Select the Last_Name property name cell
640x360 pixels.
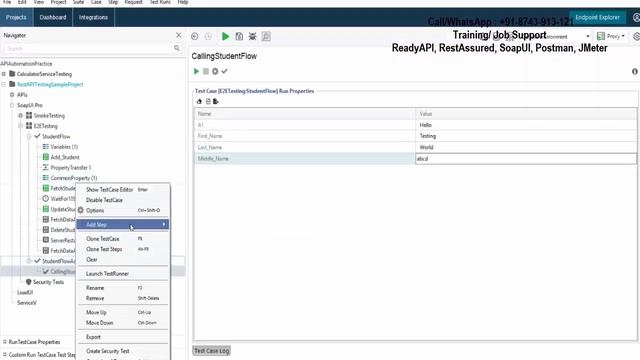[x=305, y=147]
